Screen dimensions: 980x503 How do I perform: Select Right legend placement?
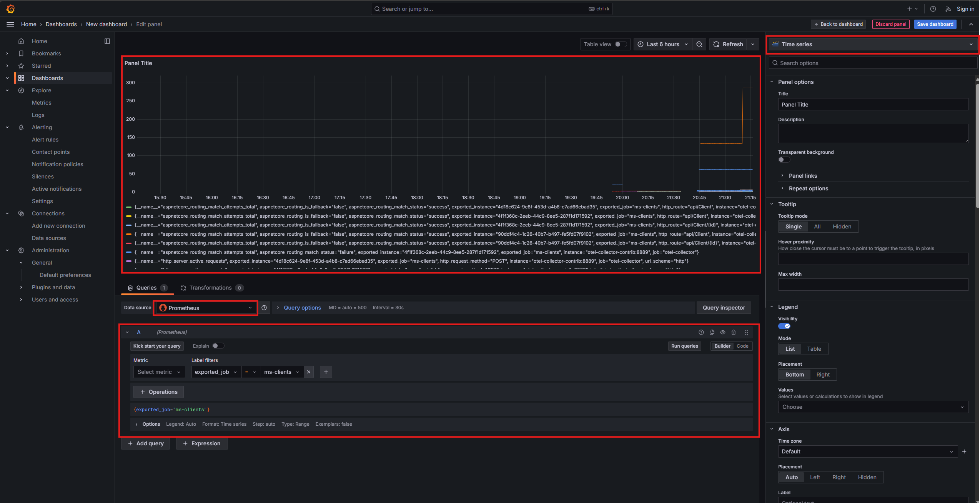[x=823, y=375]
